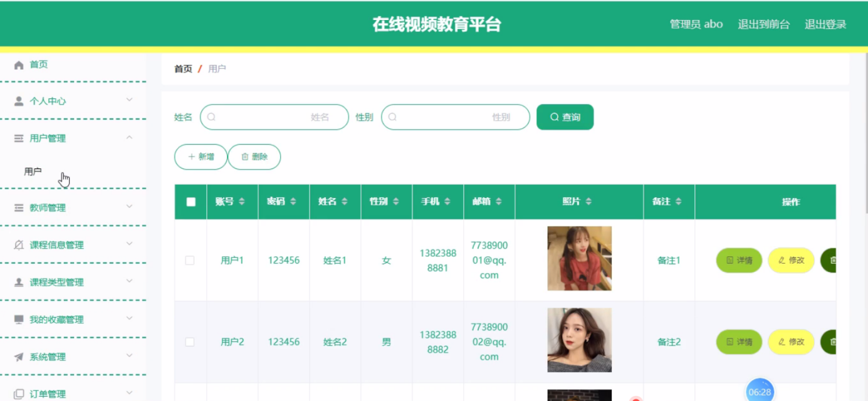Click the icon next to 课程信息管理
Image resolution: width=868 pixels, height=401 pixels.
19,245
